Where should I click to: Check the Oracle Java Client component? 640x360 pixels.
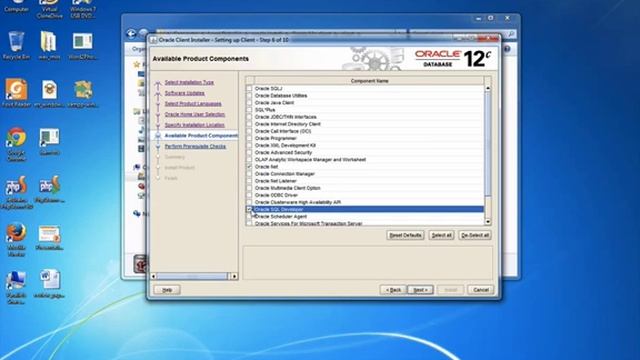coord(249,103)
